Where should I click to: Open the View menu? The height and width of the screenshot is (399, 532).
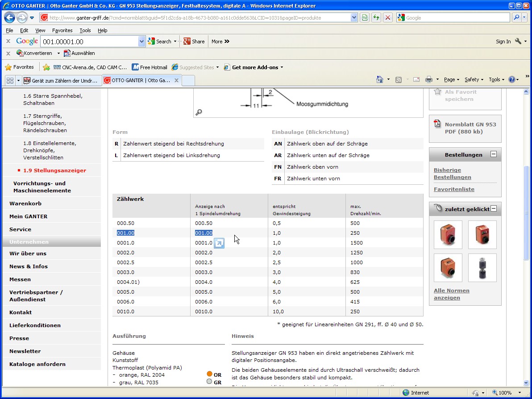(40, 30)
